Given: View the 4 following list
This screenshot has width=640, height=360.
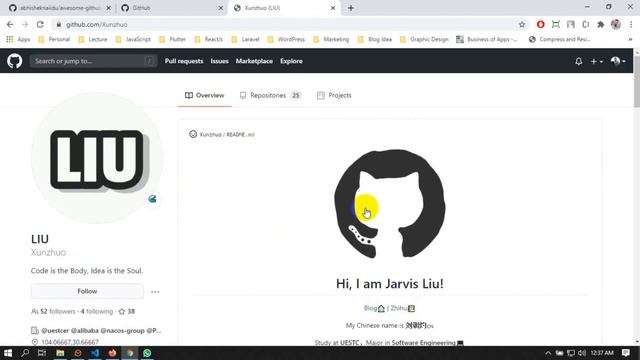Looking at the screenshot, I should 97,311.
